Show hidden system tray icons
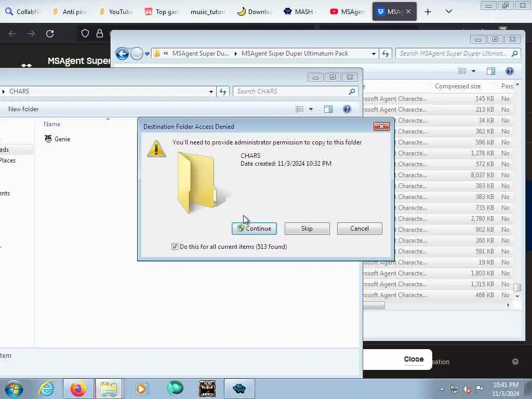The image size is (532, 399). [x=442, y=389]
